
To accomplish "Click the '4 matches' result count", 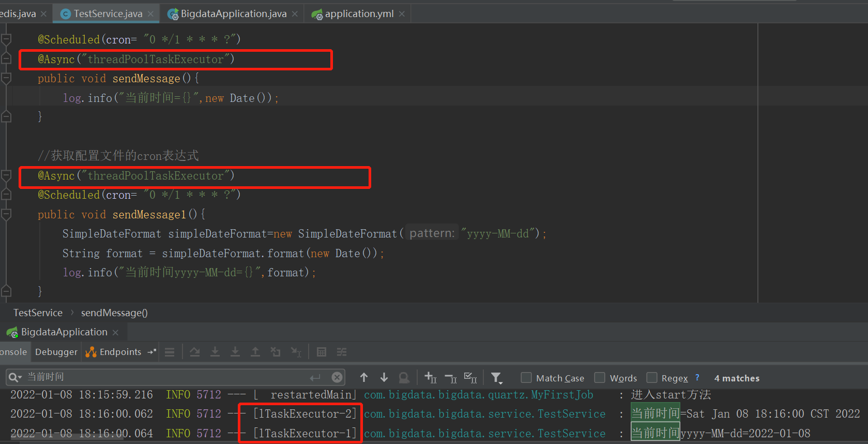I will 737,378.
